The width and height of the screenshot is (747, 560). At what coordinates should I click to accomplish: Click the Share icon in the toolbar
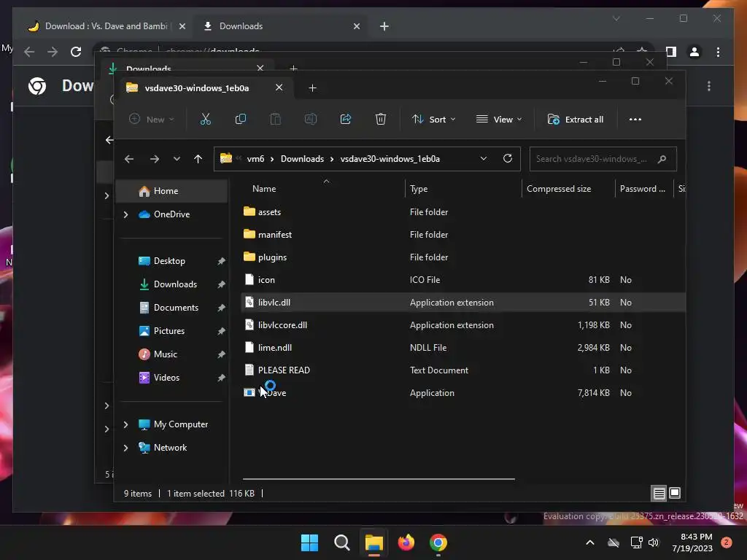click(345, 119)
